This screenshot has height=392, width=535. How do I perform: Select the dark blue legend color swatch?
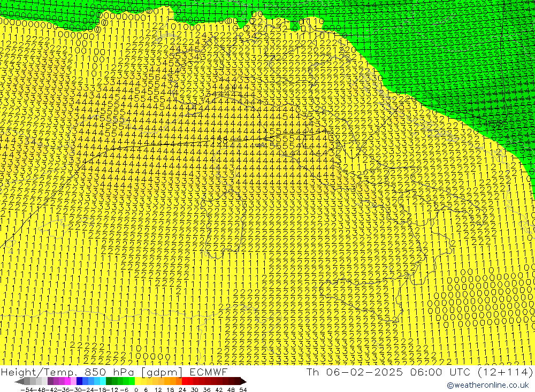pyautogui.click(x=80, y=381)
